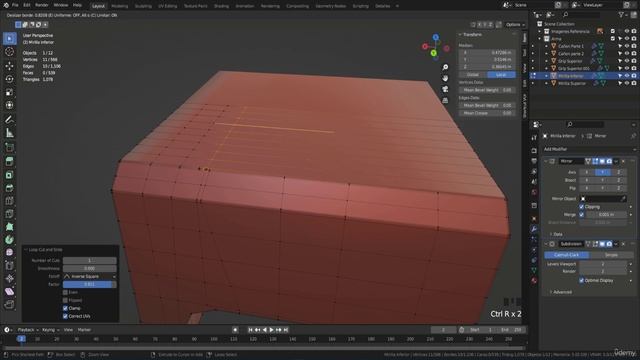Adjust the Mean Crease slider
Screen dimensions: 640x360
coord(487,113)
